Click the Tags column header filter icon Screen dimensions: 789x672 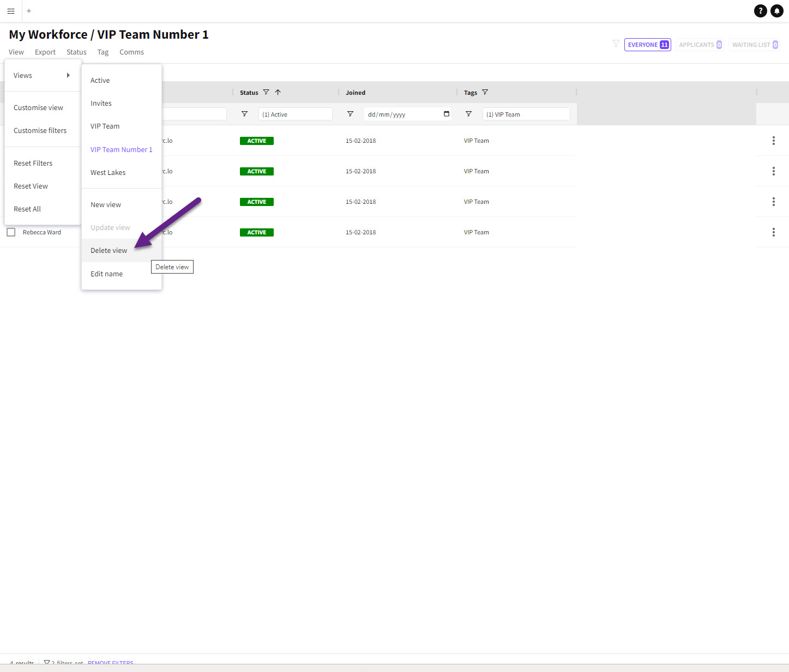(x=485, y=93)
